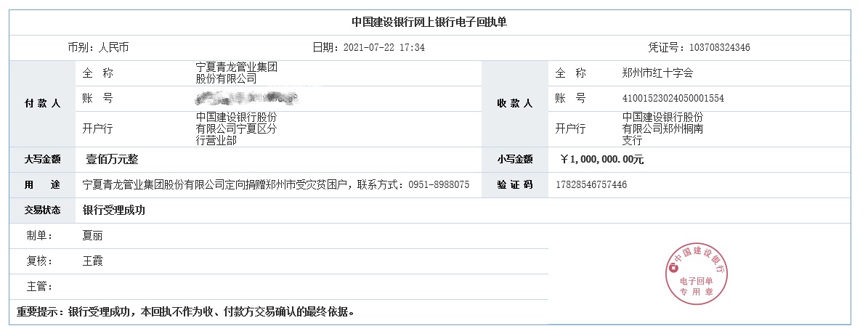Click the numeric amount ¥1,000,000.00元
This screenshot has height=331, width=868.
tap(601, 160)
